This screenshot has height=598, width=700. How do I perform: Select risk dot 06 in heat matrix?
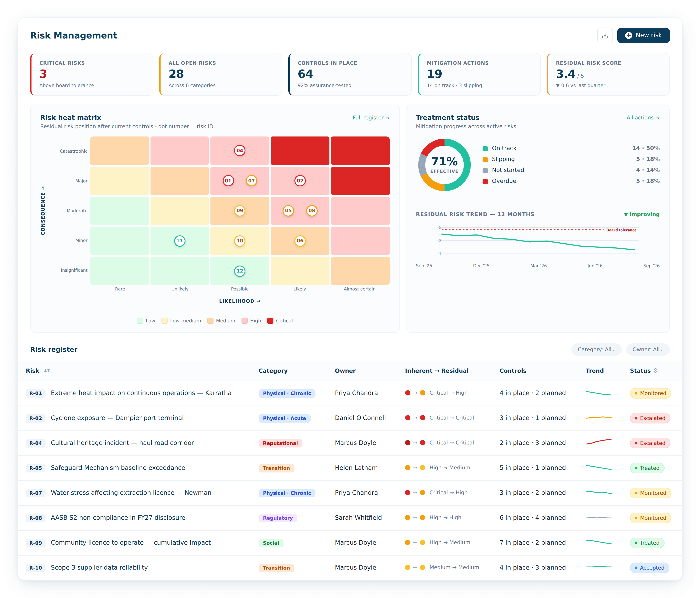[300, 241]
